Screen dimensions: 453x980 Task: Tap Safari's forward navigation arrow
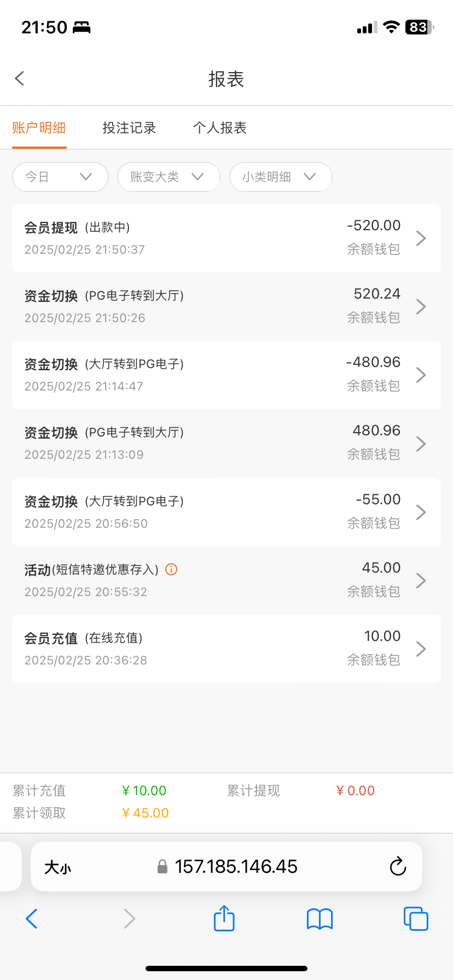129,919
